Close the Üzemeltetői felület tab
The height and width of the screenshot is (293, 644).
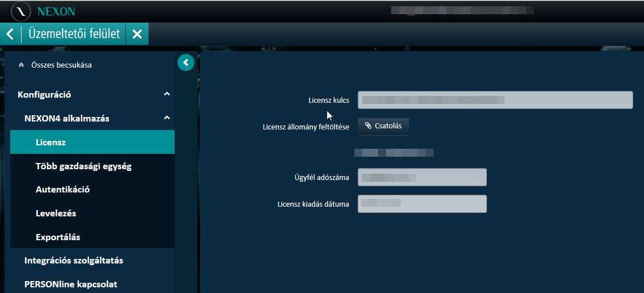(137, 34)
